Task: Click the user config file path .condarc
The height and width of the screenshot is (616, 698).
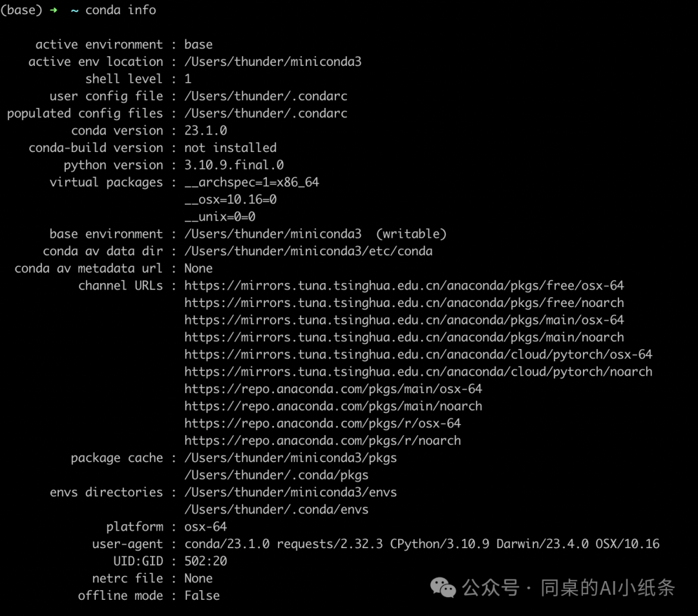Action: point(266,96)
